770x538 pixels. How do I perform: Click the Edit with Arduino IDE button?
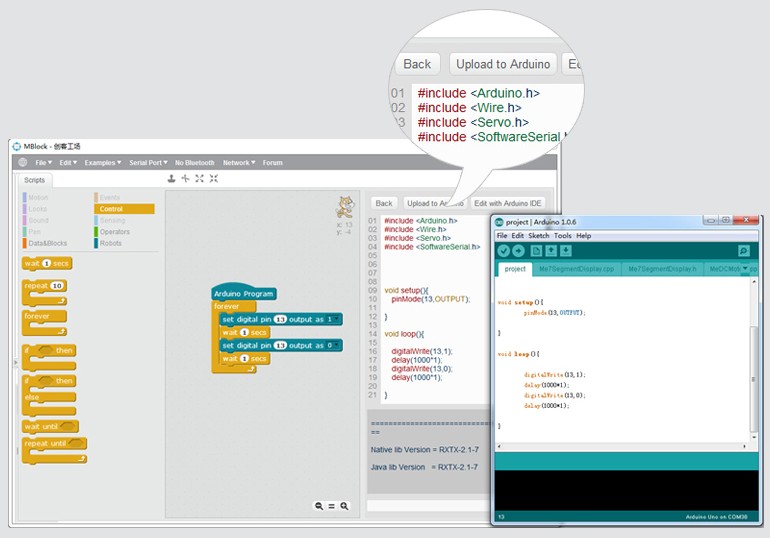pyautogui.click(x=508, y=203)
